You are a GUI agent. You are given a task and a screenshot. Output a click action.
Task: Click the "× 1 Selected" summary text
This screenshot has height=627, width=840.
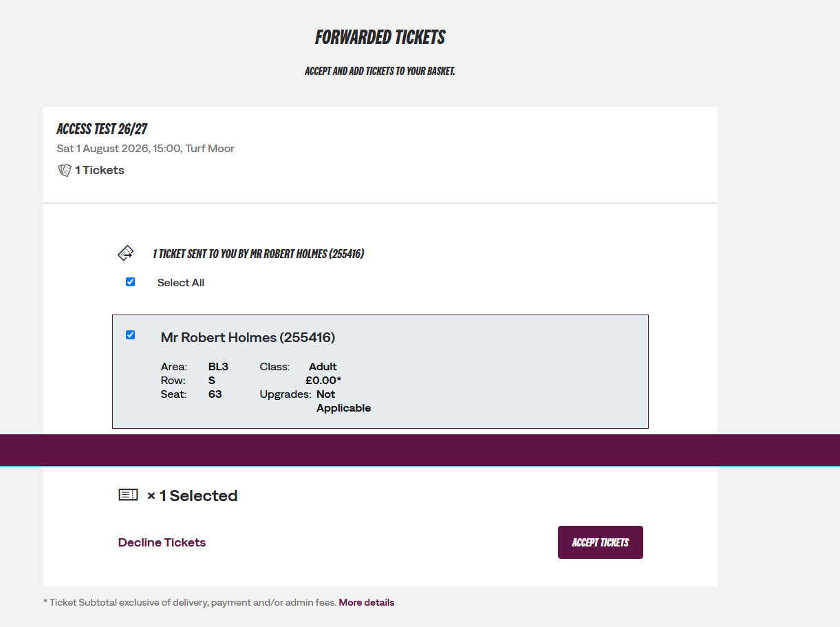192,496
